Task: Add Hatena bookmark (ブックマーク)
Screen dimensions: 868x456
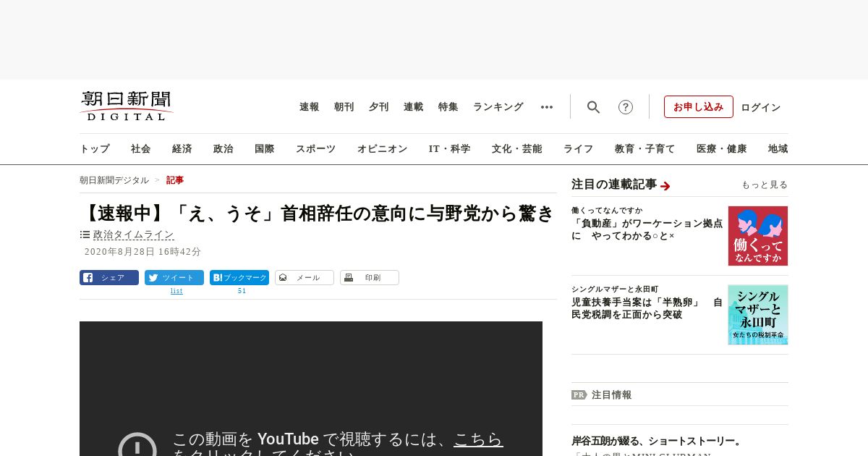Action: (239, 277)
